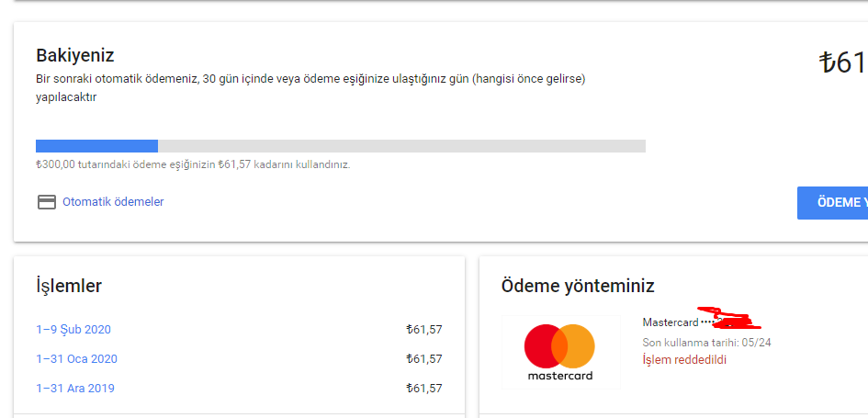Click the gray unfilled part of the balance bar
Image resolution: width=868 pixels, height=418 pixels.
click(x=401, y=146)
